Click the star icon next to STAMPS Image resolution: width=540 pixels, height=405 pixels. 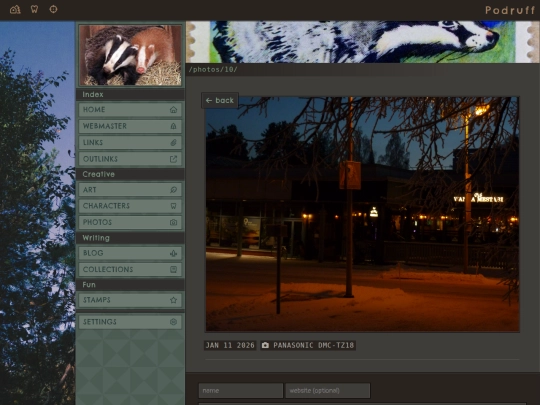pyautogui.click(x=173, y=300)
